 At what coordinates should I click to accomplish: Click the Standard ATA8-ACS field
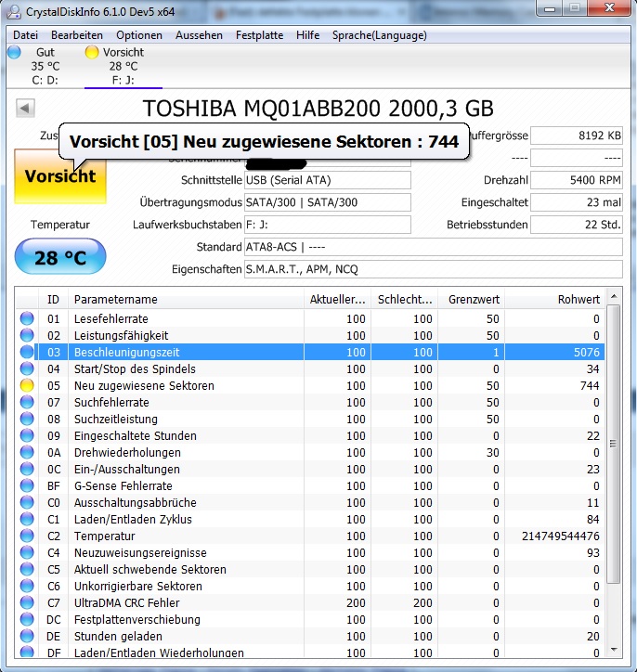tap(434, 247)
